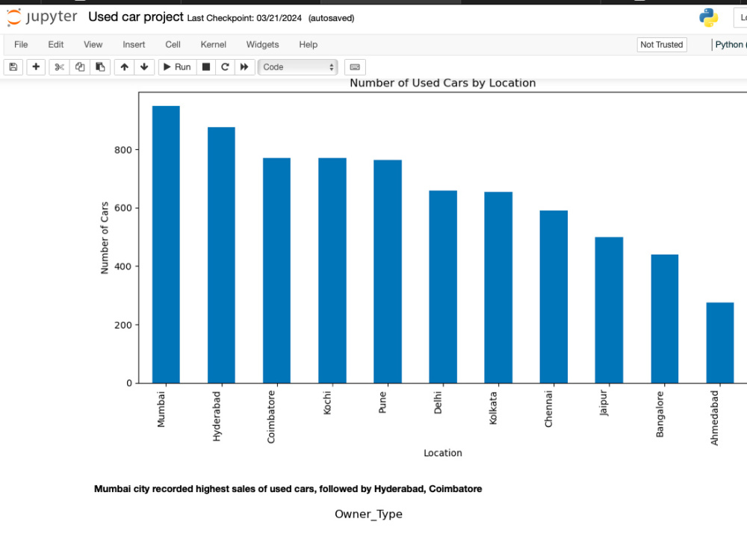Click the Python kernel indicator
The image size is (747, 560).
point(731,45)
